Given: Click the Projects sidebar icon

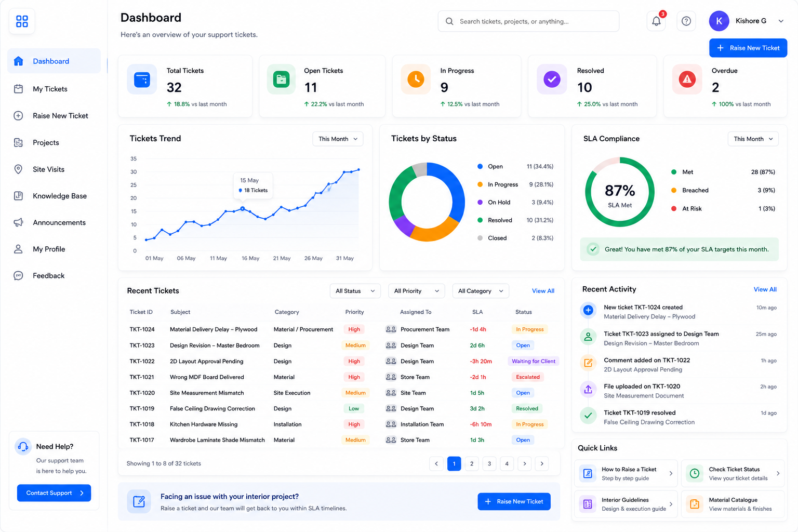Looking at the screenshot, I should [x=18, y=142].
